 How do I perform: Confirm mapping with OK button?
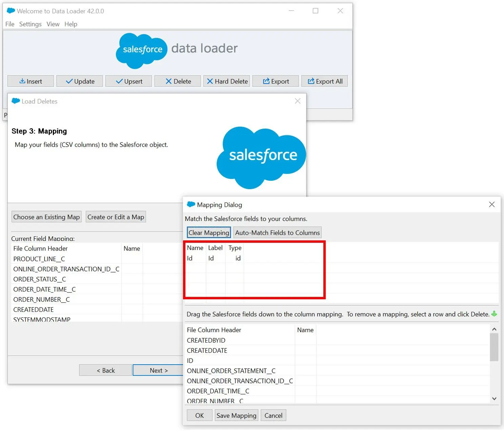coord(200,415)
